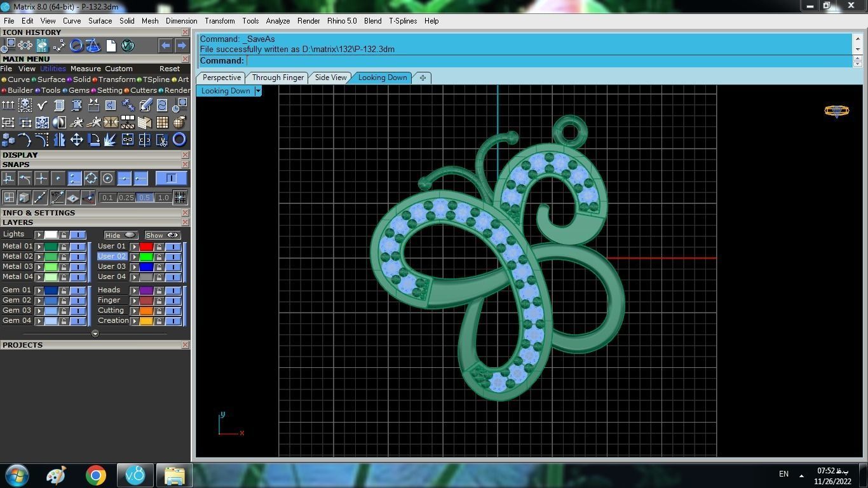The image size is (868, 488).
Task: Click the grid array tool icon
Action: (162, 122)
